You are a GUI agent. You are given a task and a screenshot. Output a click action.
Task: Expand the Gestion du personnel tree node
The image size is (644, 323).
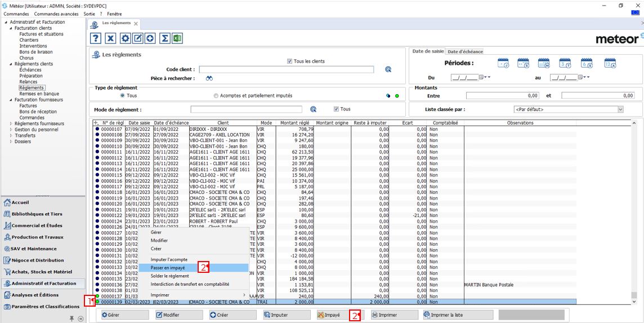pyautogui.click(x=11, y=129)
